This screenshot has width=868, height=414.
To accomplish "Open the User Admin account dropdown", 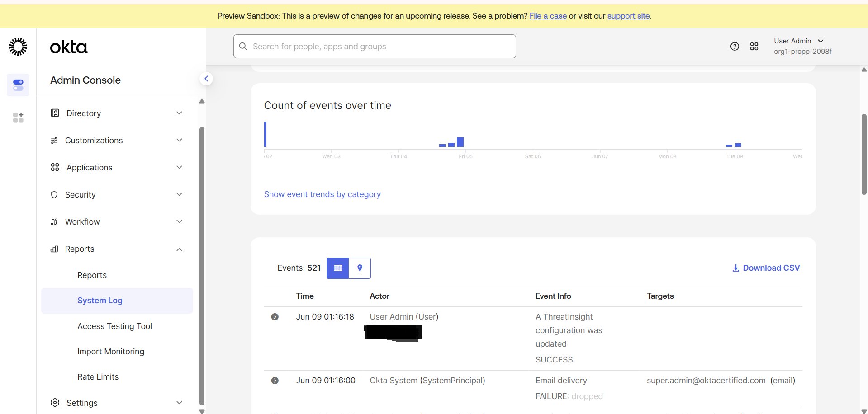I will [x=802, y=46].
